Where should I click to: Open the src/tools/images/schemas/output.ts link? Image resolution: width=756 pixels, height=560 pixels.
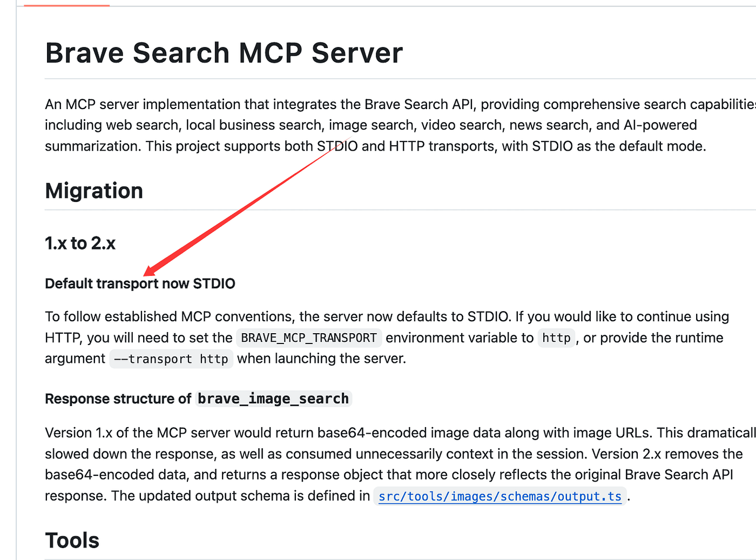pyautogui.click(x=500, y=496)
